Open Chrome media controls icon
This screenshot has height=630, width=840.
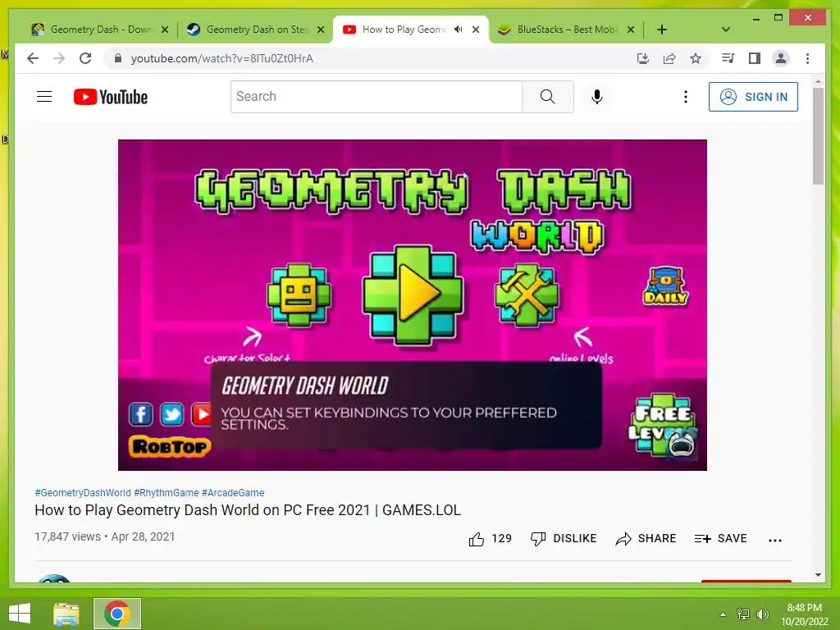pos(728,58)
